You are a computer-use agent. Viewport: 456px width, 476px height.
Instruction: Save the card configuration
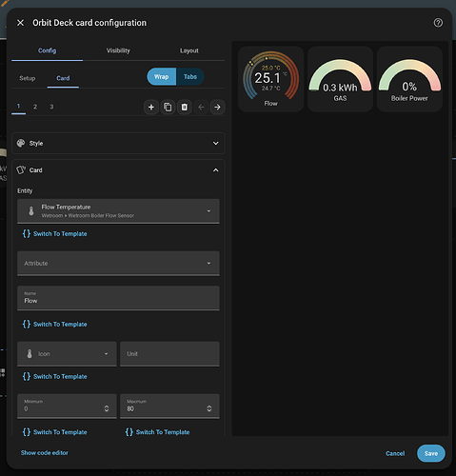point(431,453)
